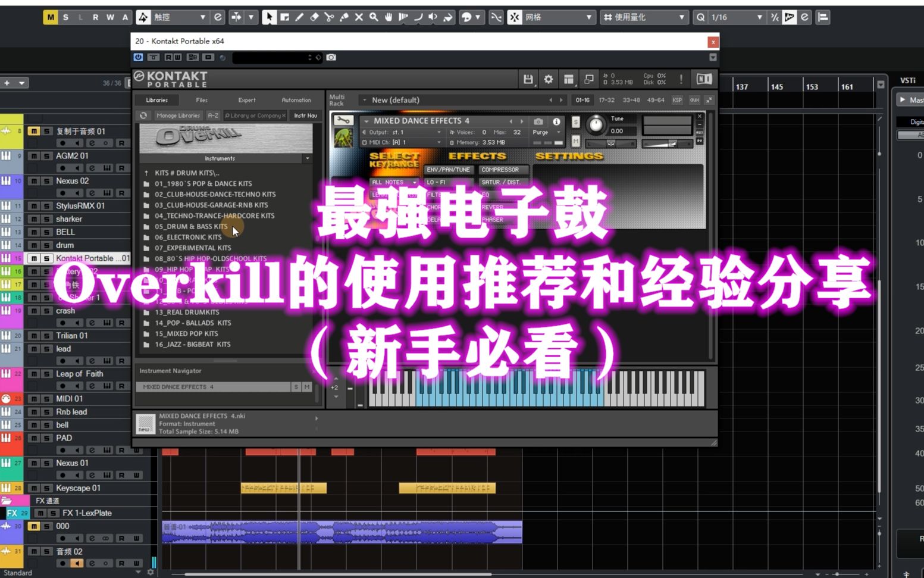Adjust the instrument pan slider
The image size is (924, 578).
pos(610,143)
